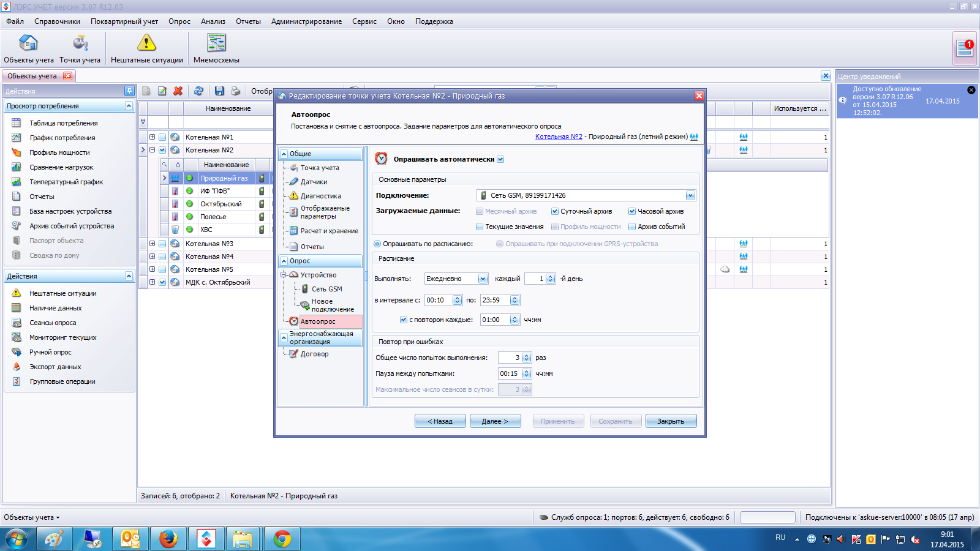This screenshot has height=551, width=980.
Task: Open Объекты учета toolbar icon
Action: pos(28,48)
